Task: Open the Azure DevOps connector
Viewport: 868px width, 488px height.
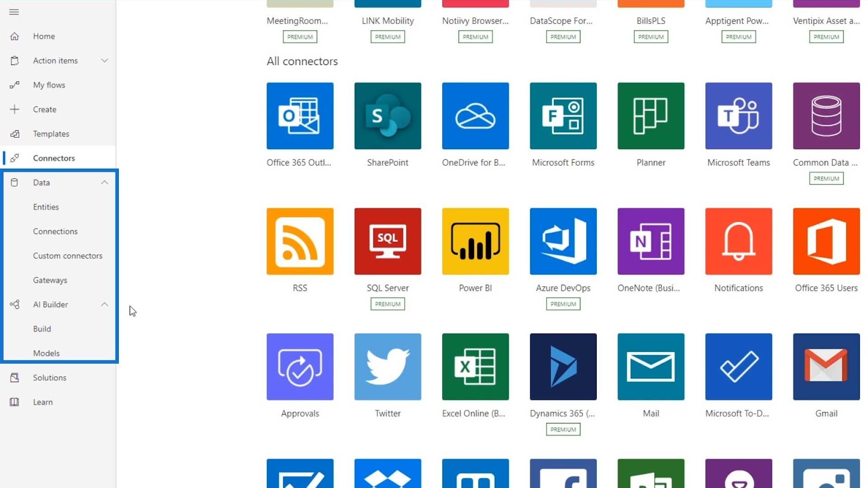Action: pos(563,241)
